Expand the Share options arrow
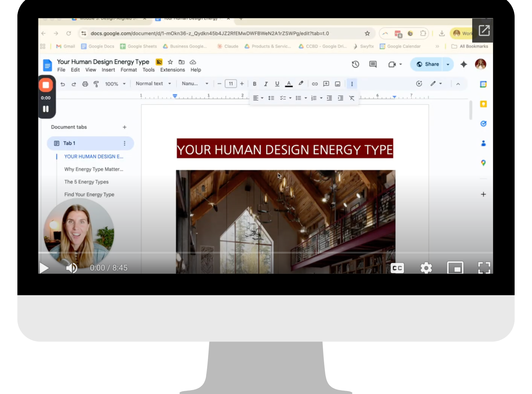 (448, 64)
